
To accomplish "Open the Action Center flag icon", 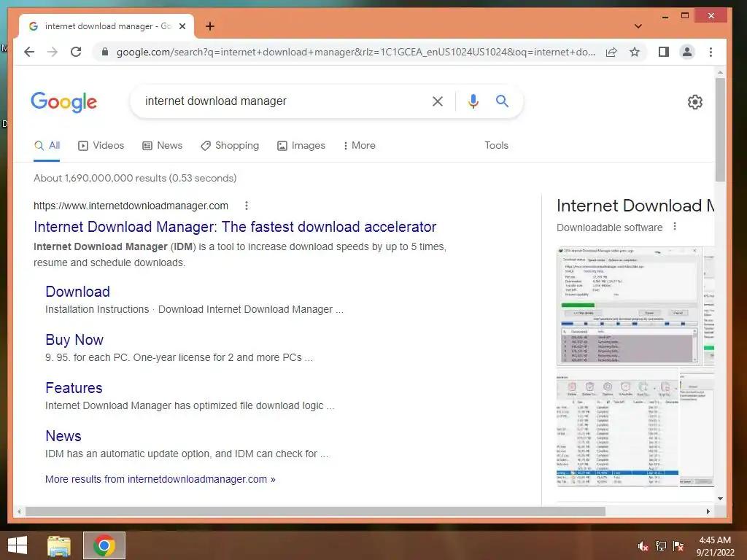I will tap(678, 546).
